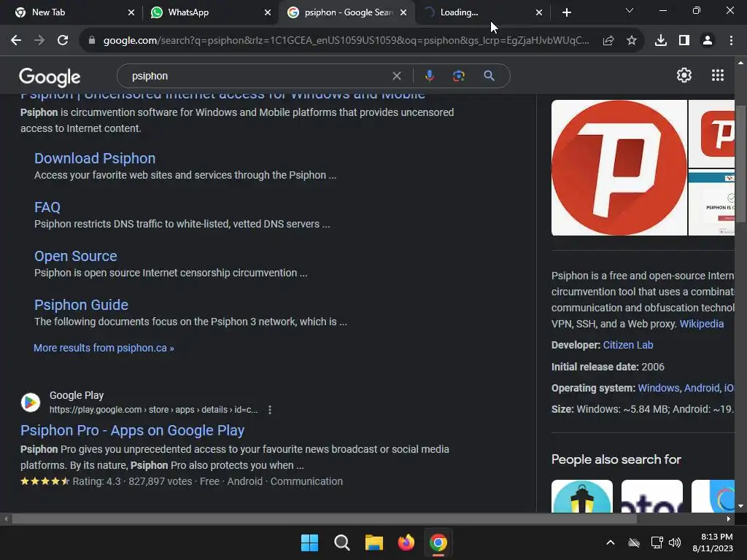This screenshot has width=747, height=560.
Task: Open Google quick settings gear
Action: click(x=684, y=75)
